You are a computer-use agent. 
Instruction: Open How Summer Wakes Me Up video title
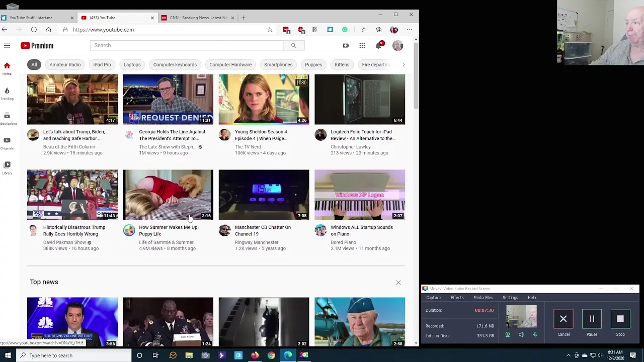pyautogui.click(x=169, y=231)
